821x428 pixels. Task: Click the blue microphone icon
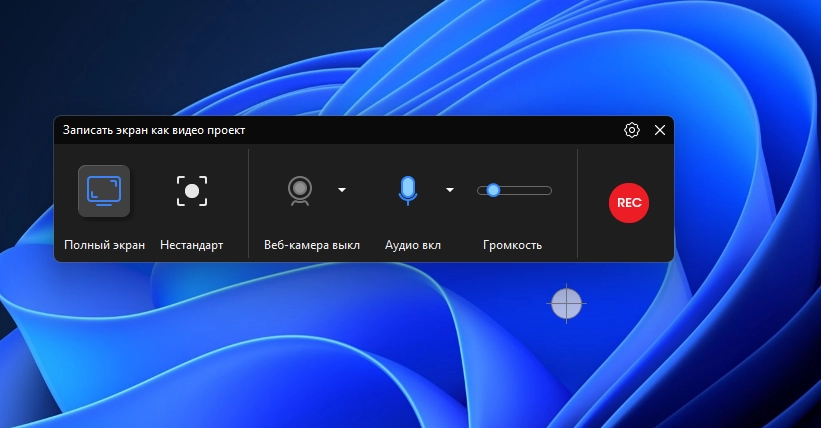point(406,190)
